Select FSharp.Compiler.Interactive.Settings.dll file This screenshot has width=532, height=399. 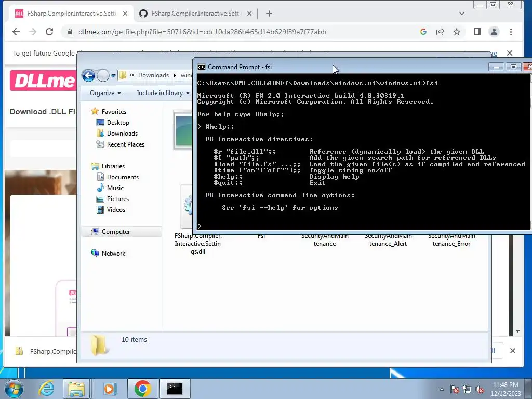point(198,244)
